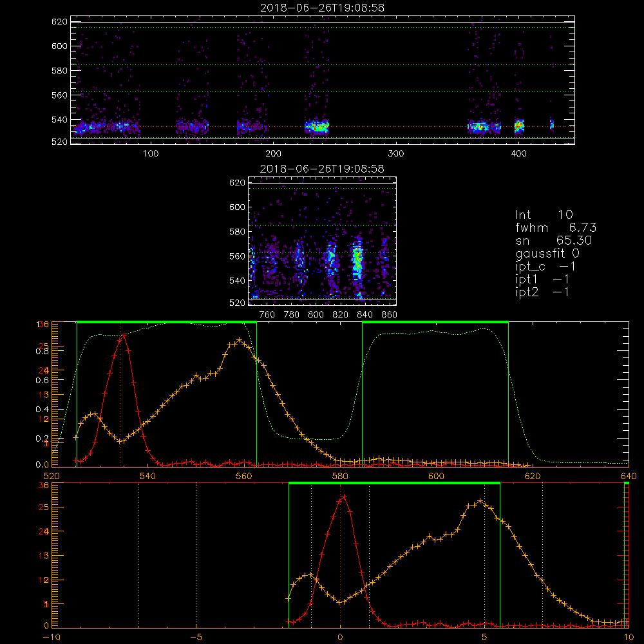Click the narrow emission blob near x=425 in top spectrogram
Image resolution: width=644 pixels, height=644 pixels.
point(552,124)
